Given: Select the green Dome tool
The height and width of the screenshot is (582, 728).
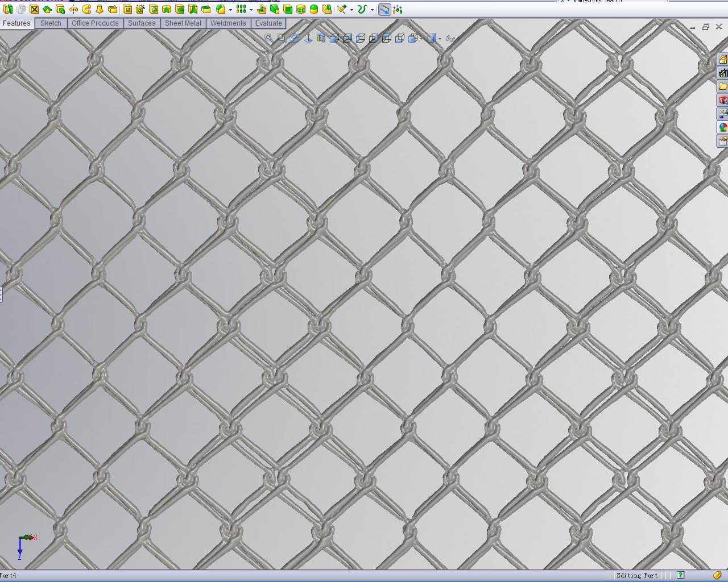Looking at the screenshot, I should click(314, 9).
